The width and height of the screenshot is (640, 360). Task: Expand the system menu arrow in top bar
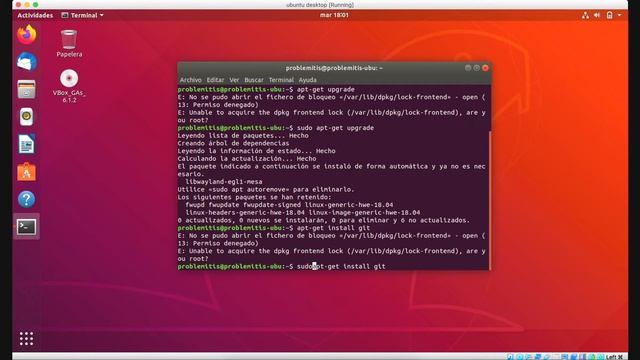pos(620,15)
